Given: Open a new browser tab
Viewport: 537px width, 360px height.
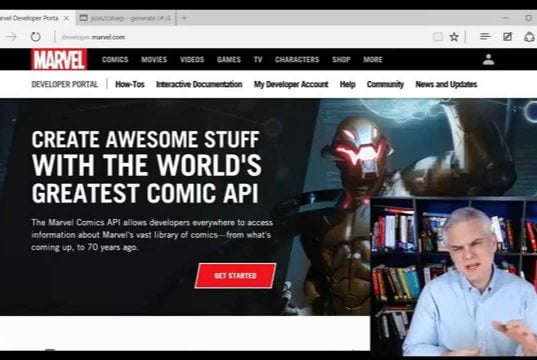Looking at the screenshot, I should click(x=184, y=18).
